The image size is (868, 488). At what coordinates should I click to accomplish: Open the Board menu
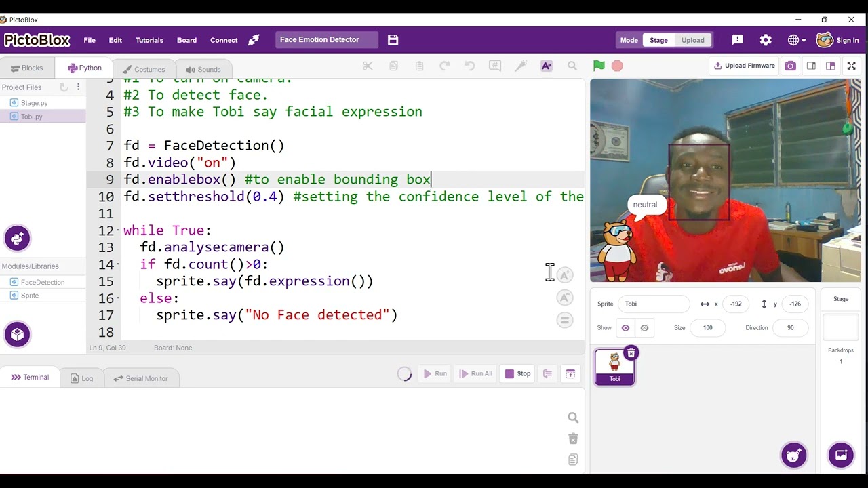186,40
